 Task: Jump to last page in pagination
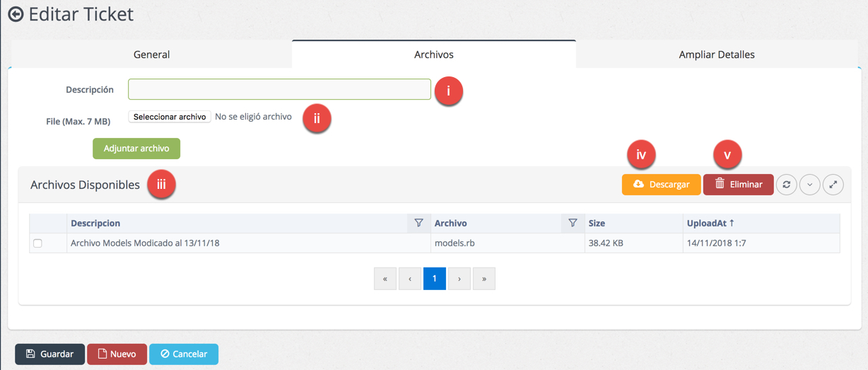click(x=484, y=279)
